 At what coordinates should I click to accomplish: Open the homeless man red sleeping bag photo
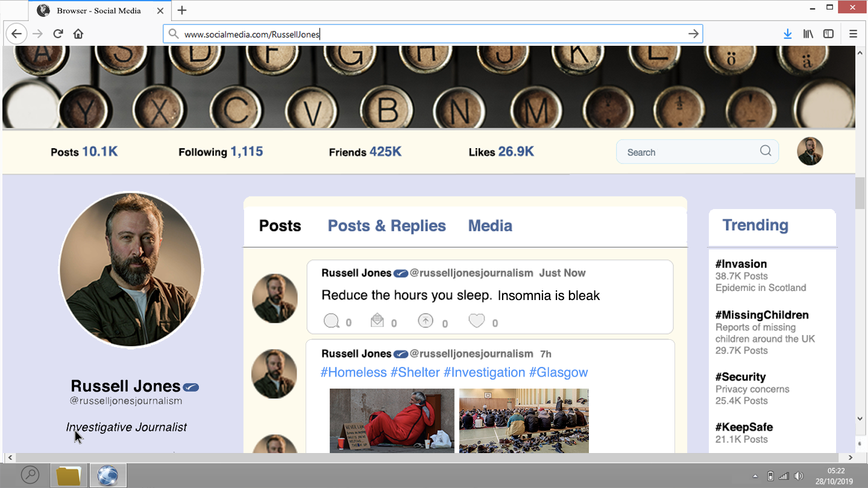(x=392, y=421)
